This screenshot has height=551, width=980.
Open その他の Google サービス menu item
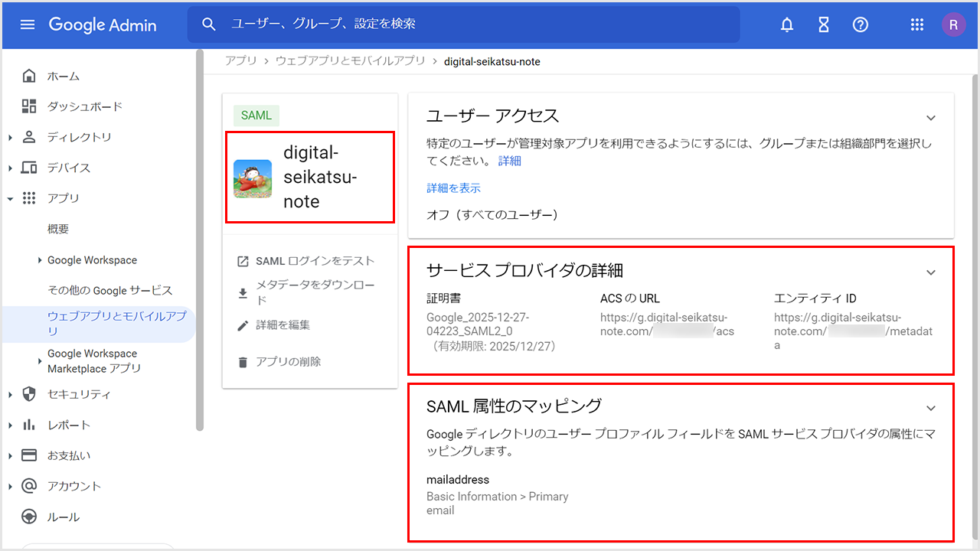(x=109, y=290)
